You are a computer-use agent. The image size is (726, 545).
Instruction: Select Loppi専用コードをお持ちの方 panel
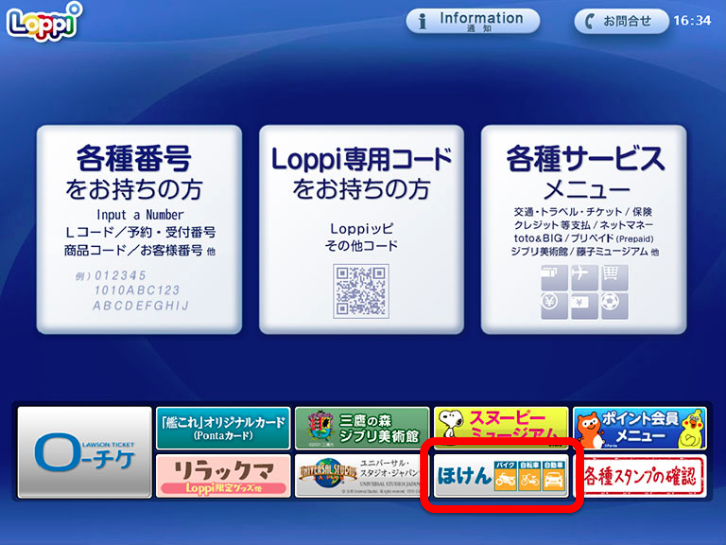click(361, 229)
